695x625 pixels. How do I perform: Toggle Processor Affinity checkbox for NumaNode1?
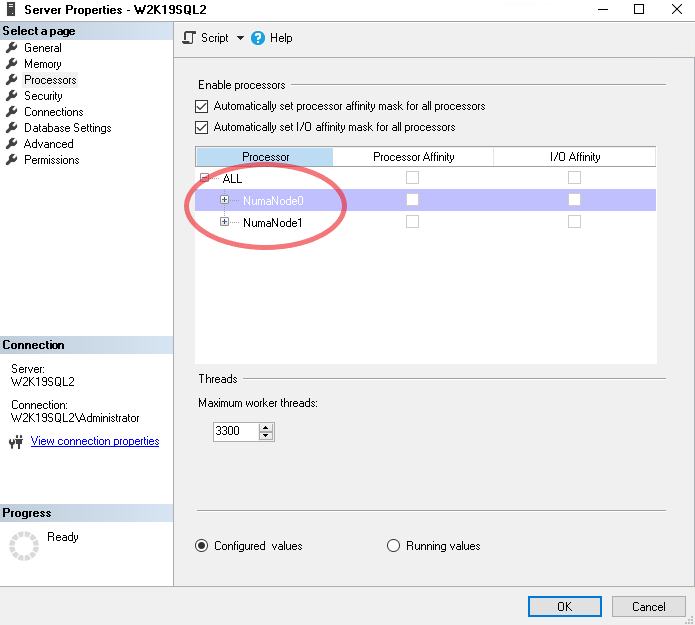tap(412, 221)
